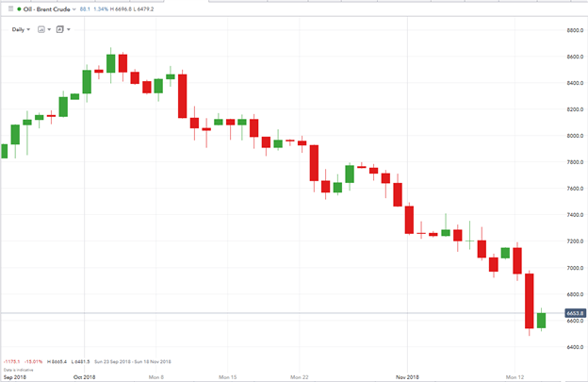This screenshot has width=588, height=382.
Task: Click the 6653.8 current price tag
Action: 575,313
